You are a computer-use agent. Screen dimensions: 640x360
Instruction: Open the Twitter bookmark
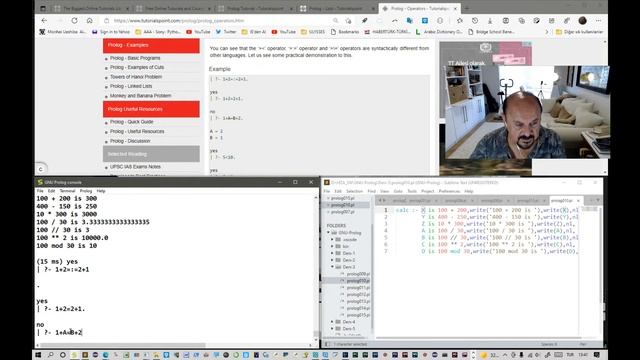(226, 32)
